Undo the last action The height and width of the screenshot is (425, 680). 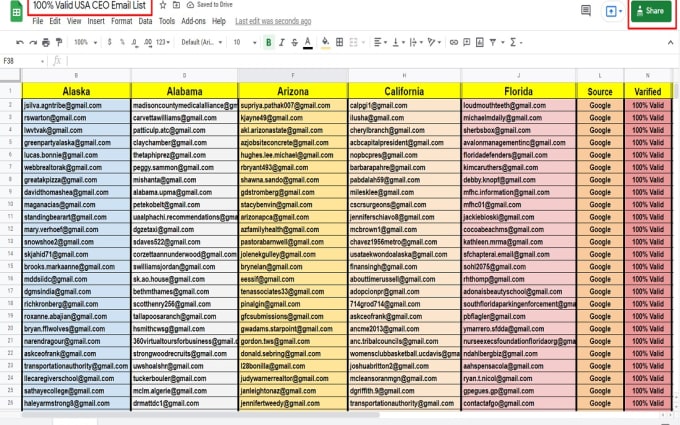pos(20,42)
